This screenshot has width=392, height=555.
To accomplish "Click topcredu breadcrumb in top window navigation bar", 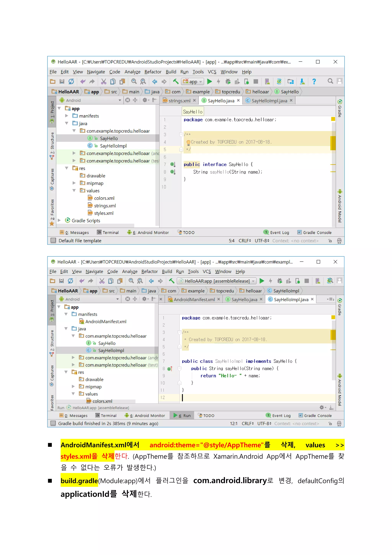I will 228,92.
